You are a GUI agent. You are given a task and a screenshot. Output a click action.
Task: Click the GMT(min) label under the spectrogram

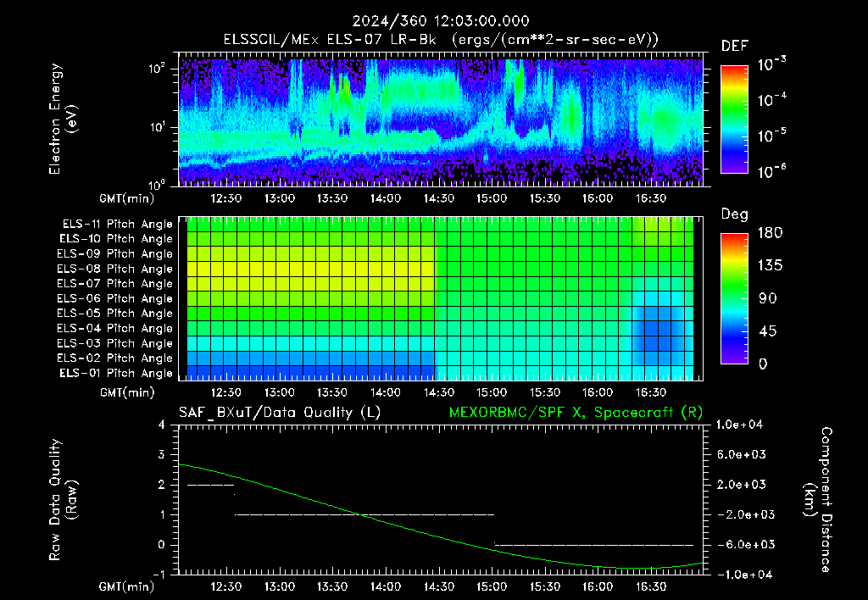(127, 198)
